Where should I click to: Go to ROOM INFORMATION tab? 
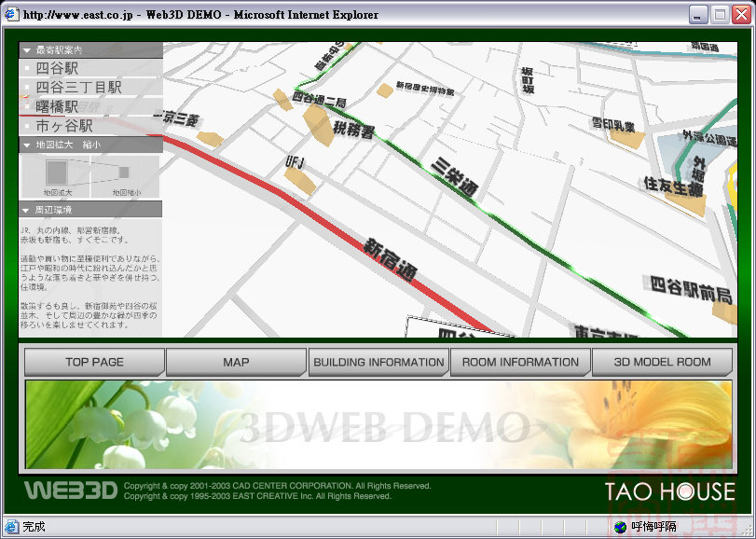[x=520, y=362]
